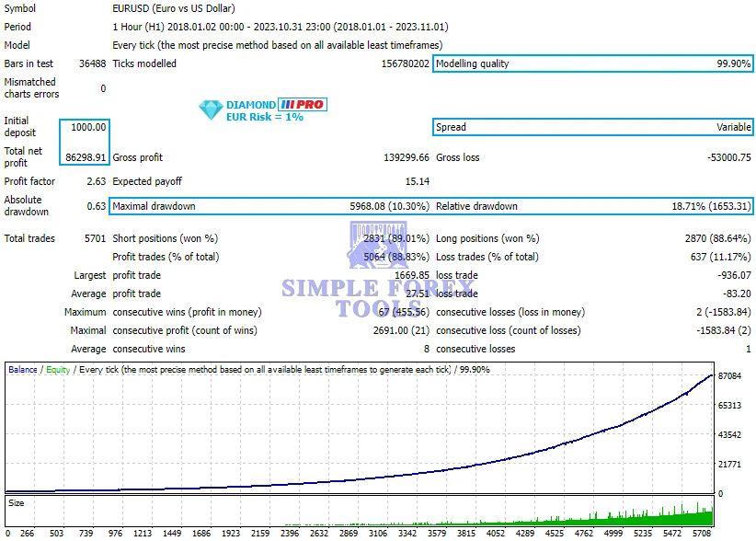Click the Balance legend label on chart
This screenshot has height=541, width=756.
coord(23,370)
